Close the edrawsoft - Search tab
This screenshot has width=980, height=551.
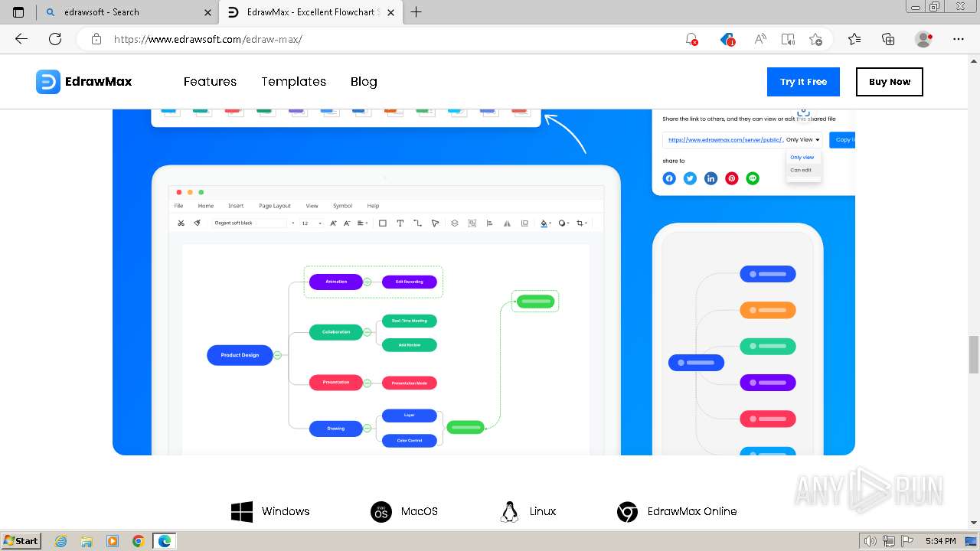click(x=207, y=12)
